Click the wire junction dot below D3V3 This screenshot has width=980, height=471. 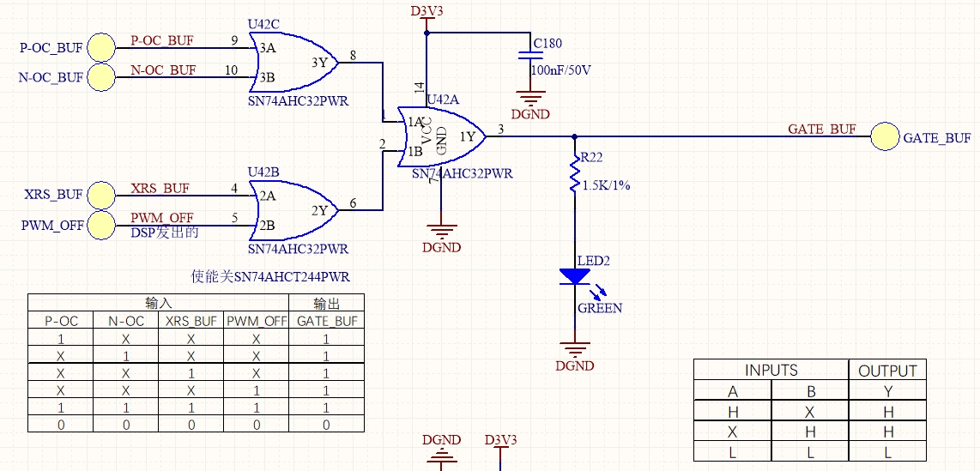point(426,33)
